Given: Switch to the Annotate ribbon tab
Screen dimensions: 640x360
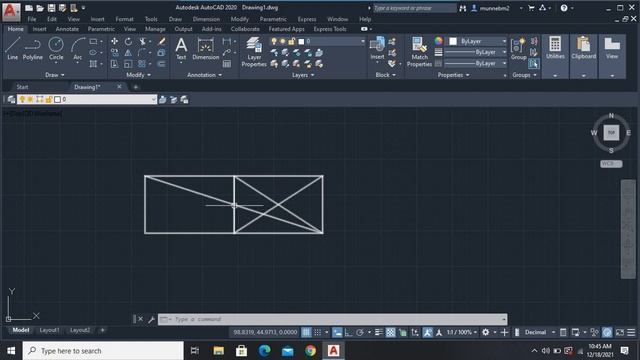Looking at the screenshot, I should coord(67,29).
